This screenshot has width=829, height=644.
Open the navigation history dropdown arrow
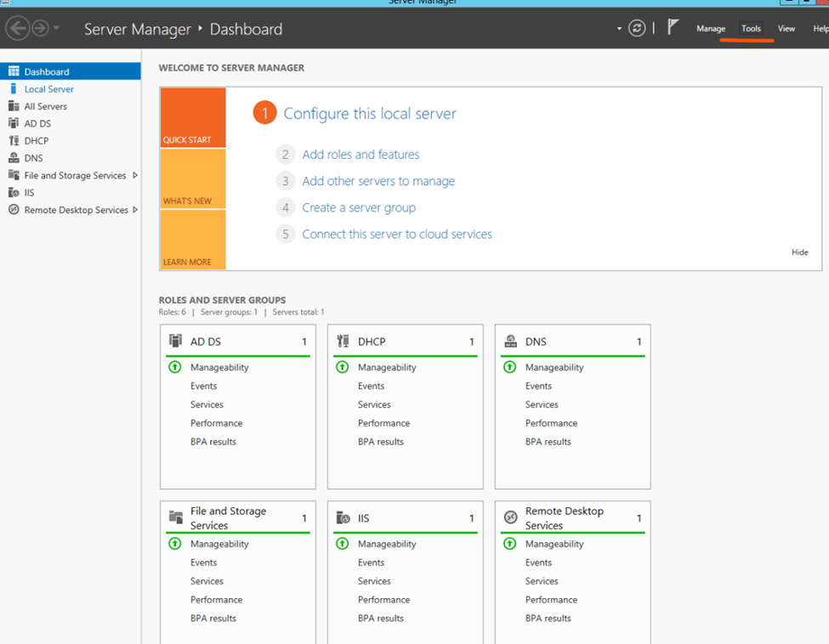pos(57,29)
